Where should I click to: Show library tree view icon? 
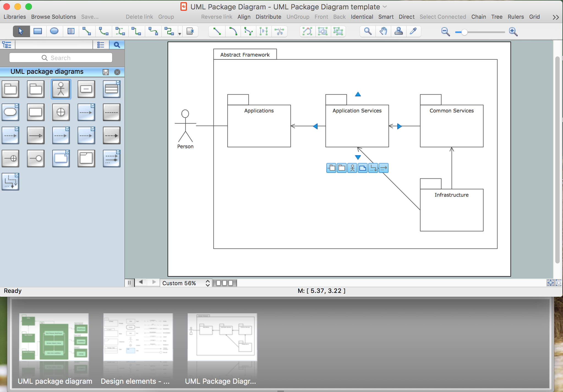[x=7, y=45]
